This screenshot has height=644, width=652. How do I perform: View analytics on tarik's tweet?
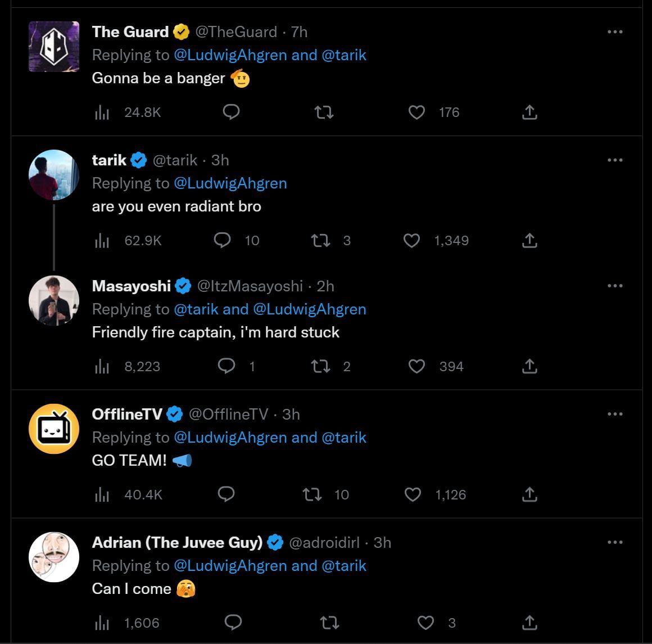pos(102,241)
